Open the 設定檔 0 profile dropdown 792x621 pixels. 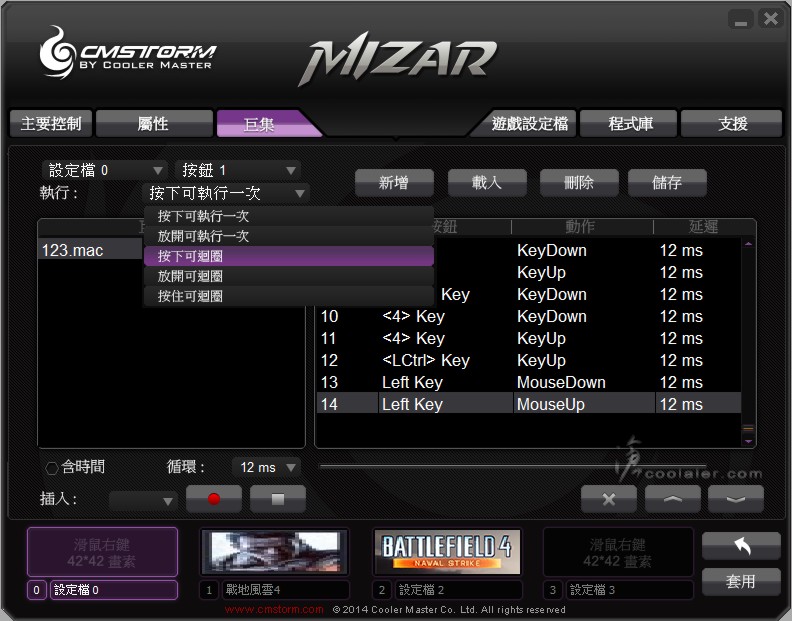point(105,170)
